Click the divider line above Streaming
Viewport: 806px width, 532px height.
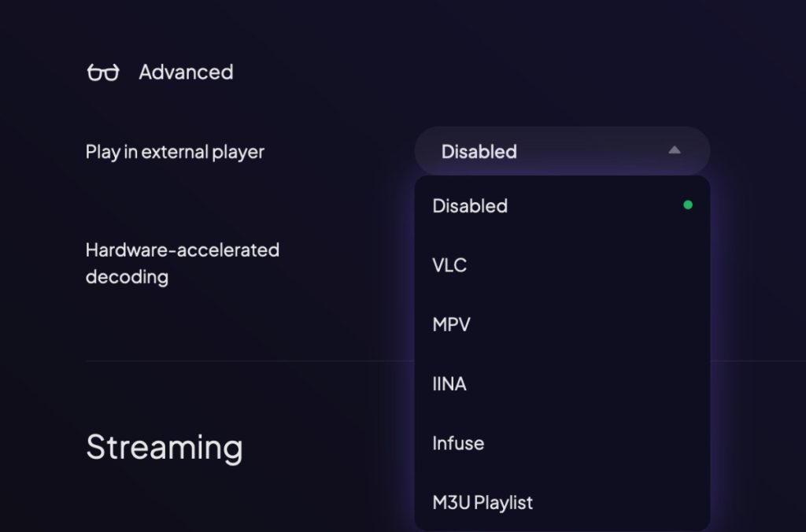click(x=250, y=361)
